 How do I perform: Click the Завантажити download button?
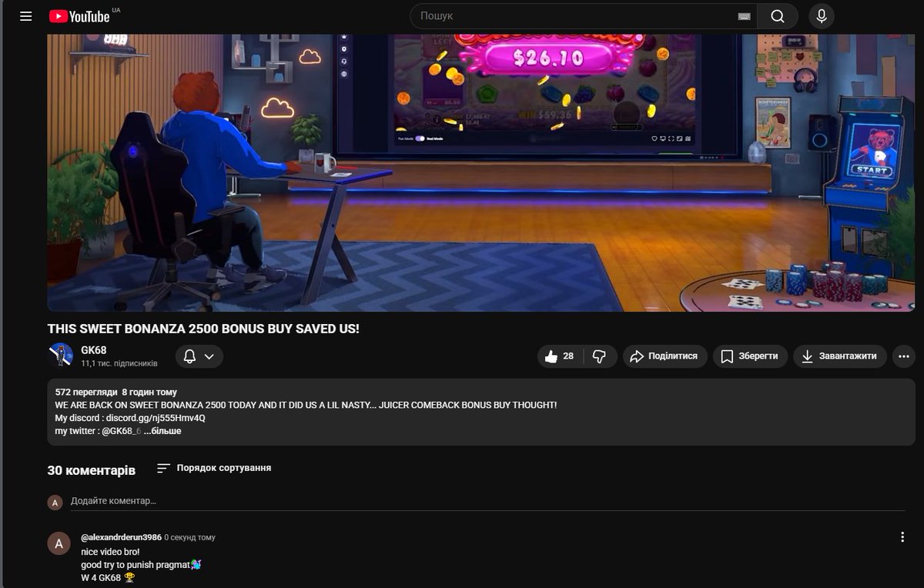click(839, 356)
